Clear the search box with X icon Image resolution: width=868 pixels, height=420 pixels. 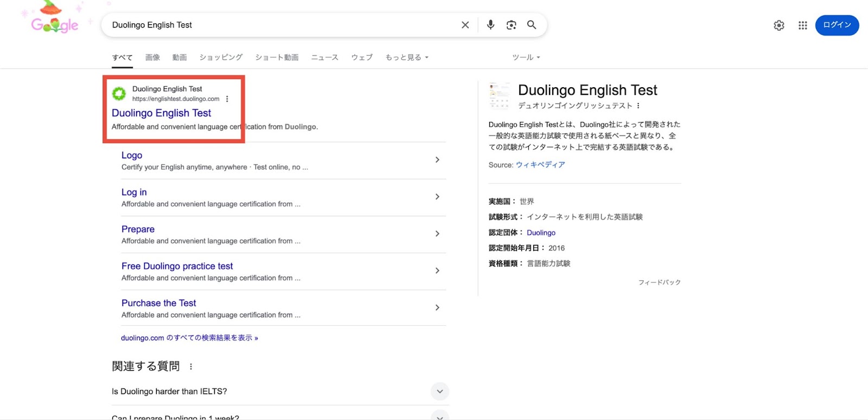(465, 25)
